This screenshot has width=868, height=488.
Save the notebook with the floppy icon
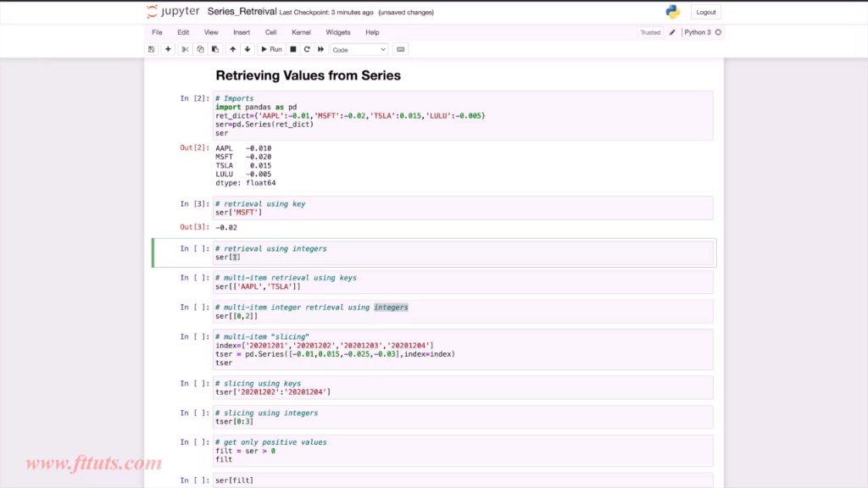pyautogui.click(x=151, y=49)
